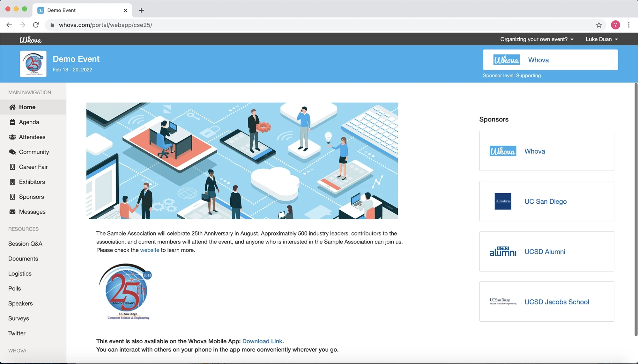
Task: Open the Session Q&A page
Action: tap(25, 244)
